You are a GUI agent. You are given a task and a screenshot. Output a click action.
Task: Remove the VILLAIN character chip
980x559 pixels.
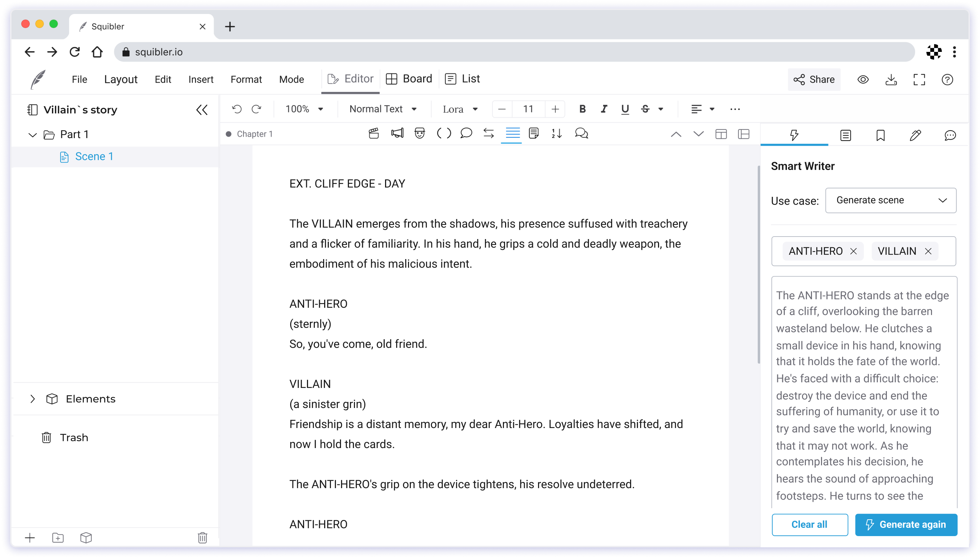click(928, 251)
